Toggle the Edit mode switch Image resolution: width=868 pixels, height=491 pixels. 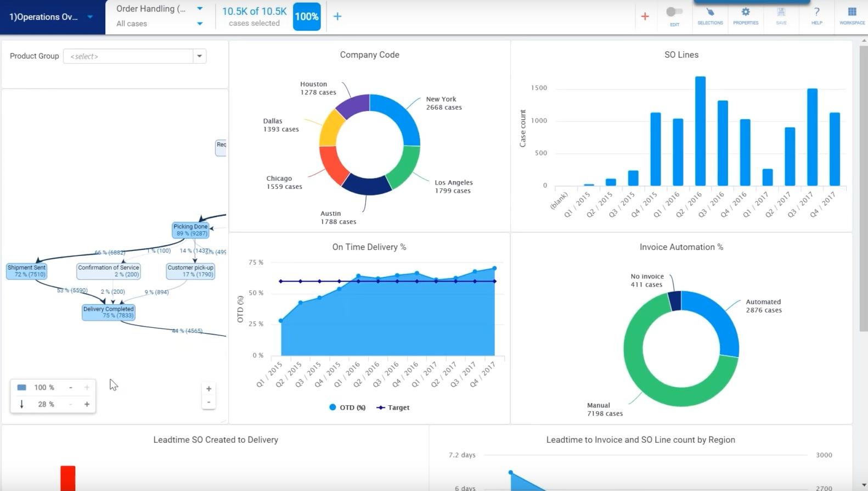click(x=674, y=12)
